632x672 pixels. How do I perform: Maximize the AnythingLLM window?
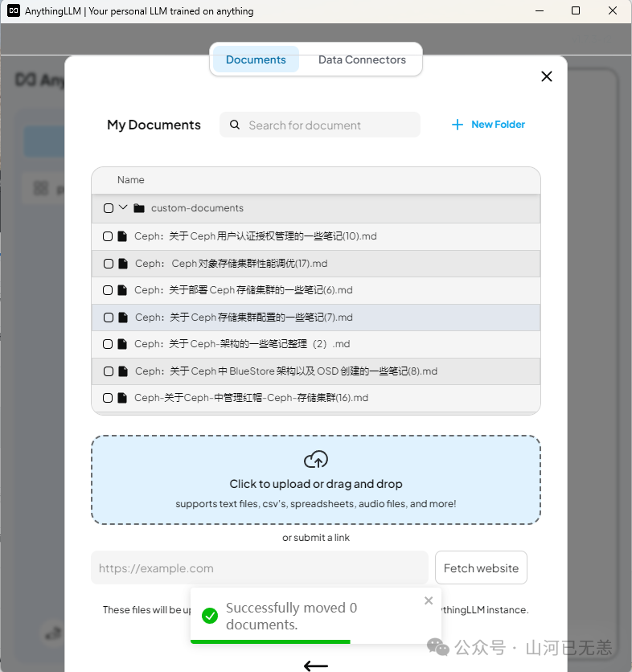pyautogui.click(x=576, y=10)
